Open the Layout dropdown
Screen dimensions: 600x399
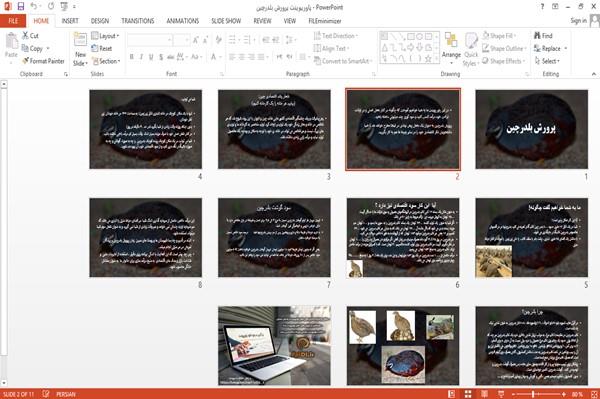coord(105,36)
